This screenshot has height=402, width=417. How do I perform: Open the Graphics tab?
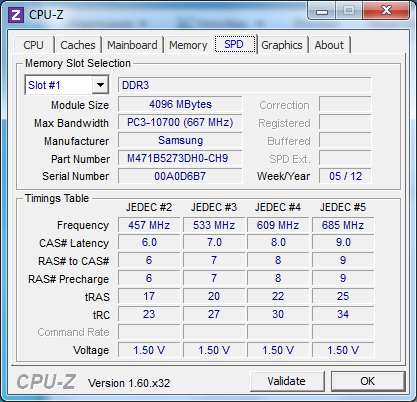point(282,45)
